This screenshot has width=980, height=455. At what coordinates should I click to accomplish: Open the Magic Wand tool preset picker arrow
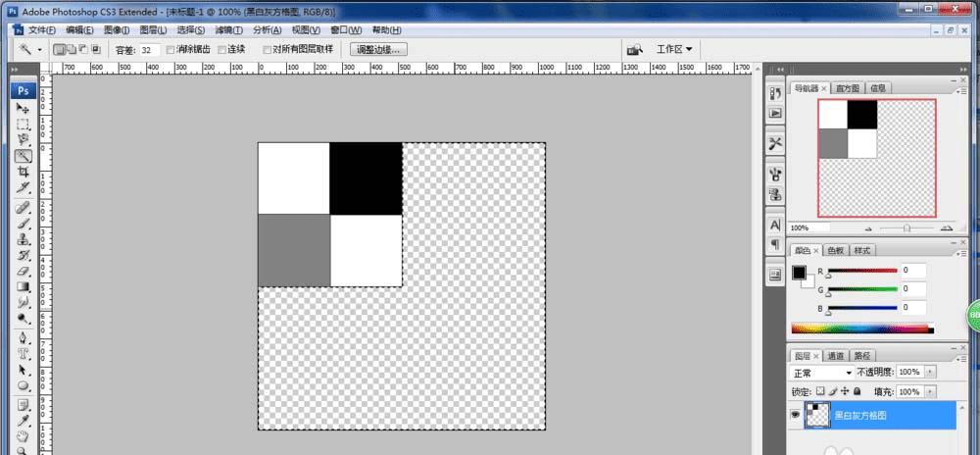pyautogui.click(x=40, y=49)
